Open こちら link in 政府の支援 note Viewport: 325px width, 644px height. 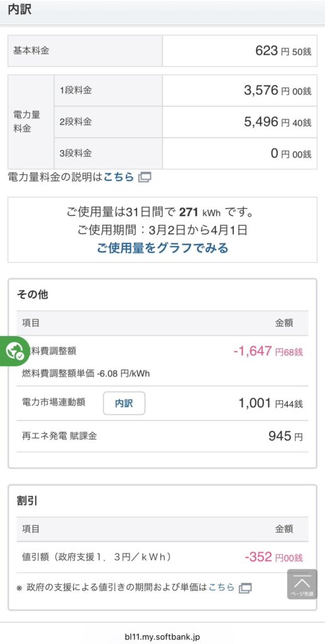[221, 587]
